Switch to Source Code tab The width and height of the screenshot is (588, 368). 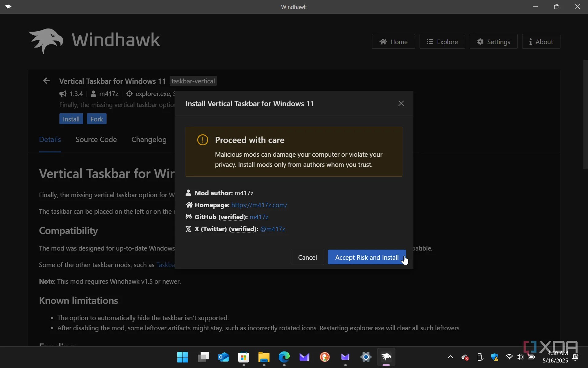pyautogui.click(x=96, y=140)
